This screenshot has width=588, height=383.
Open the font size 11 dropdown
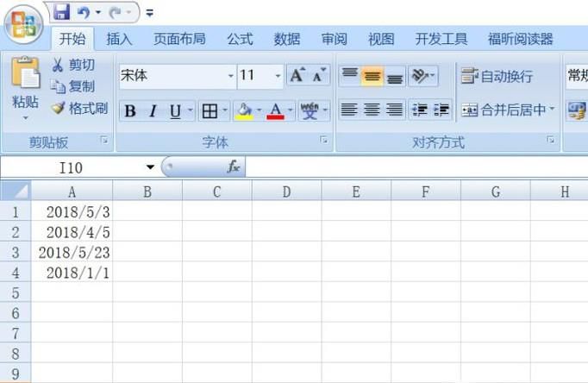[x=278, y=76]
